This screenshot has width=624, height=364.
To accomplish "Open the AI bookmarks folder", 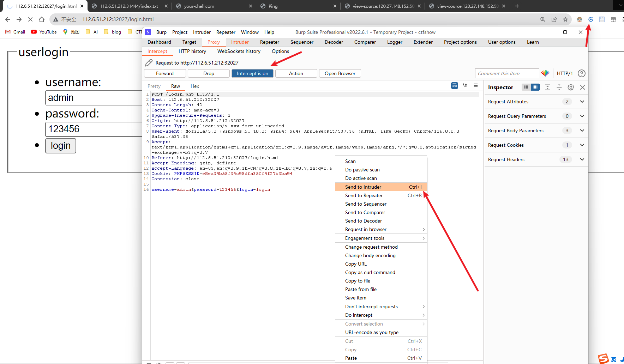I will coord(92,32).
